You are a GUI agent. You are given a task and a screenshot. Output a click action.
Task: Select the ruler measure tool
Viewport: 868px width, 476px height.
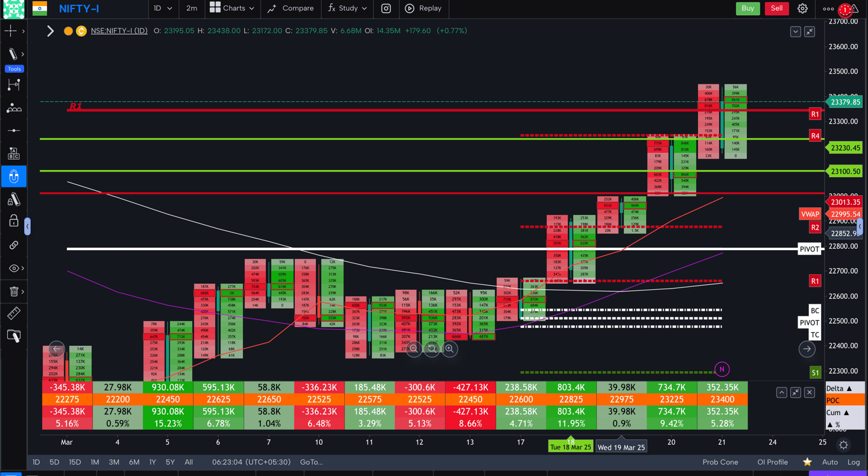(x=13, y=313)
